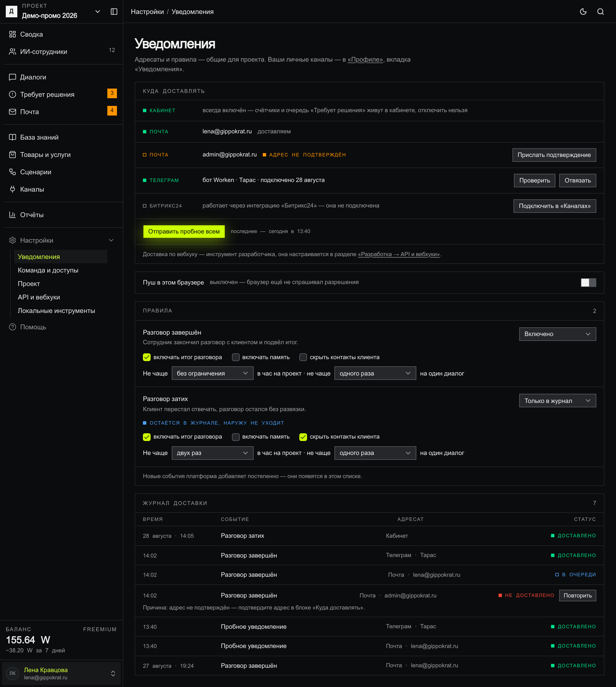Uncheck включать итог разговора for Разговор затих

[x=147, y=437]
